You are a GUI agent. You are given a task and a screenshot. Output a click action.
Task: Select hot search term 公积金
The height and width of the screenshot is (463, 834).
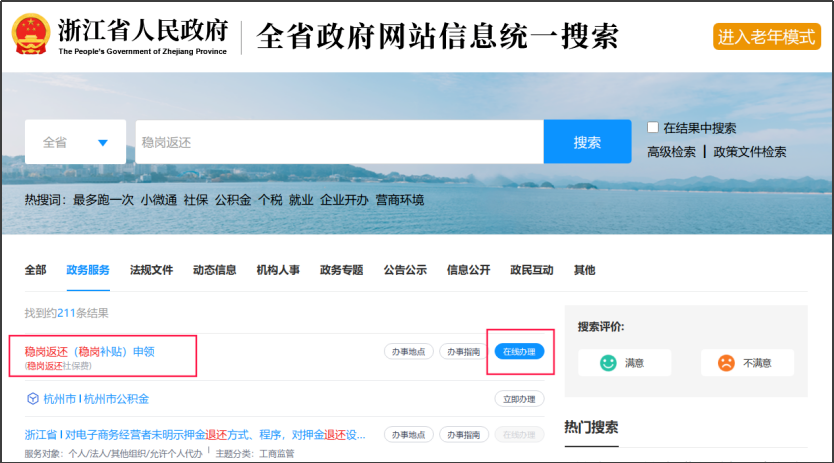click(233, 200)
